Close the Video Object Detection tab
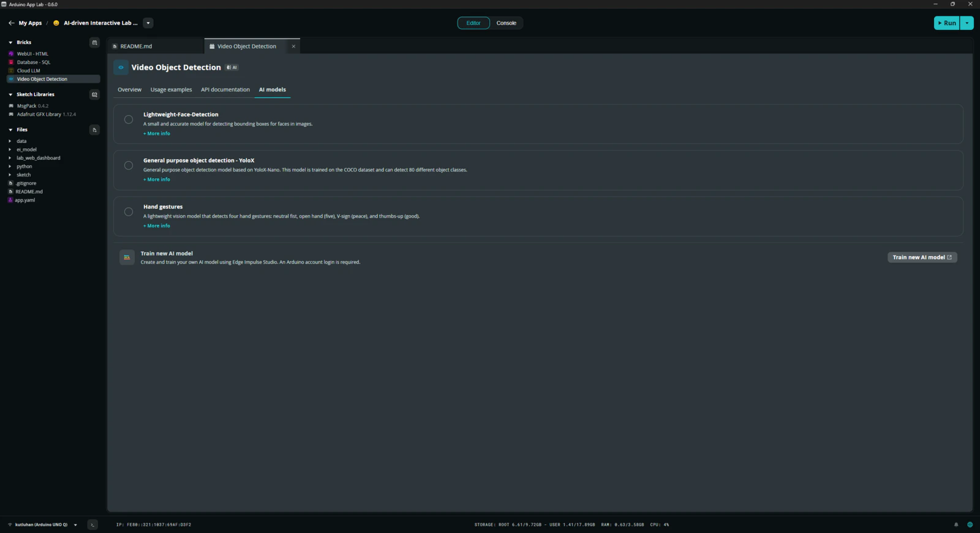Image resolution: width=980 pixels, height=533 pixels. pyautogui.click(x=293, y=47)
